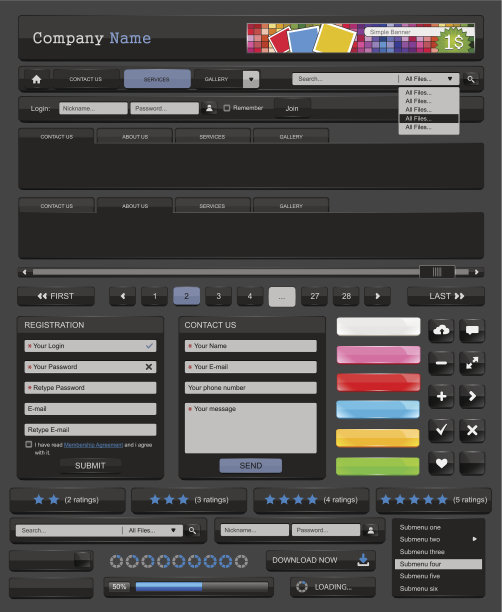This screenshot has height=612, width=502.
Task: Click the minus icon button
Action: 441,363
